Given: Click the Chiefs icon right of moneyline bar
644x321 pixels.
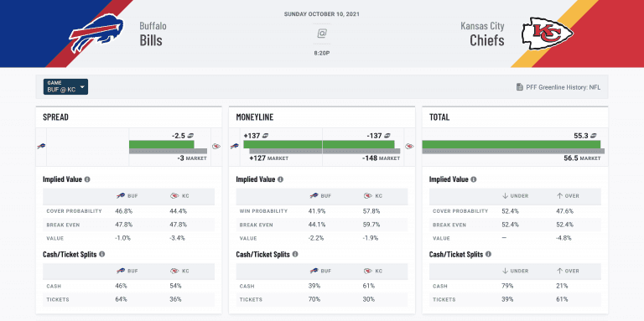Looking at the screenshot, I should (409, 146).
